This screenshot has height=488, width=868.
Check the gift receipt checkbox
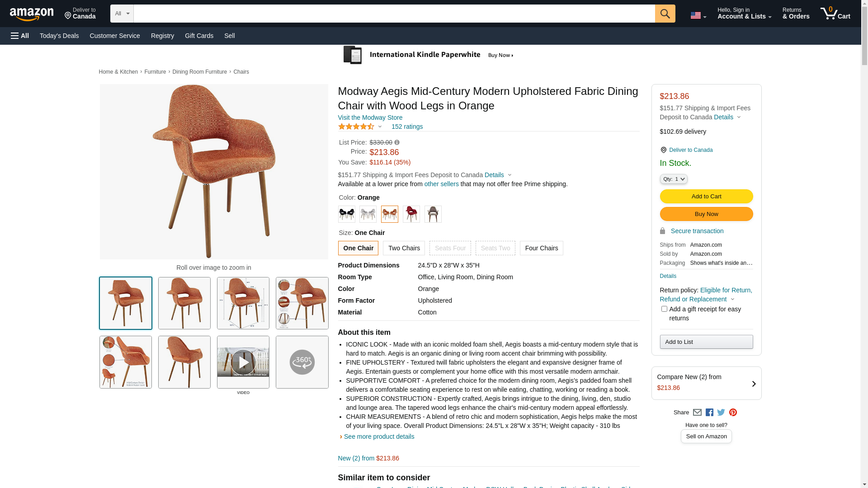(x=664, y=309)
